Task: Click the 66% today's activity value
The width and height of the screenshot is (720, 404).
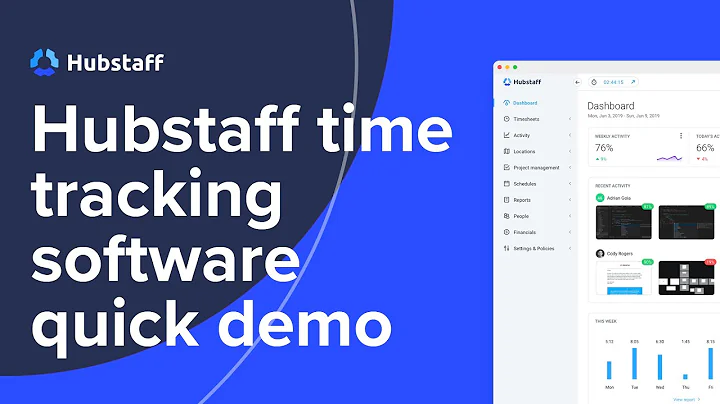Action: (705, 148)
